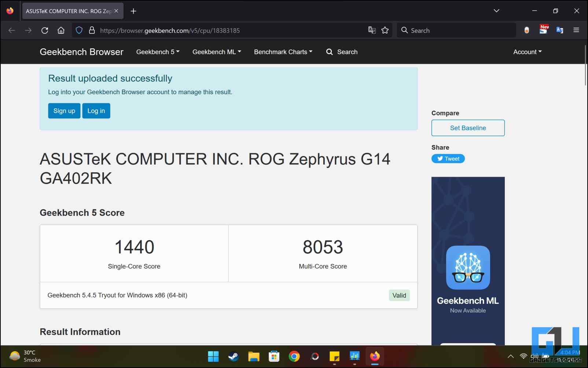The width and height of the screenshot is (588, 368).
Task: Go forward to the next page
Action: click(x=28, y=30)
